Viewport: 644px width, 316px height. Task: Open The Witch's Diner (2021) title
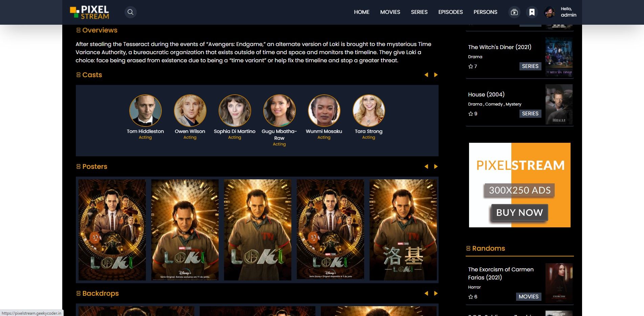[x=499, y=47]
